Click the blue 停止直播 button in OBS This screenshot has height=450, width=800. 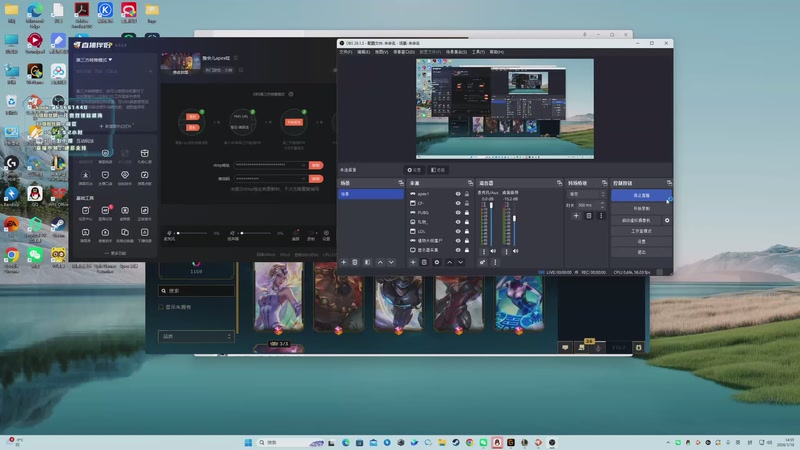(641, 195)
